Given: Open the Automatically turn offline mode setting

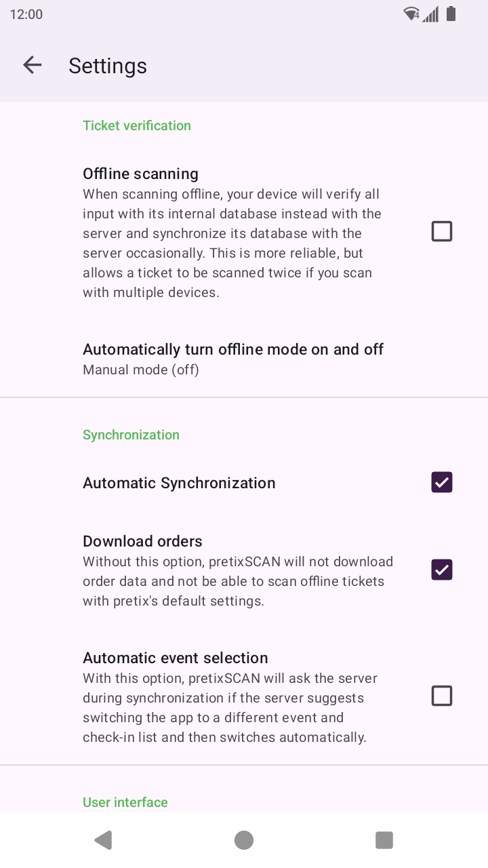Looking at the screenshot, I should point(233,349).
